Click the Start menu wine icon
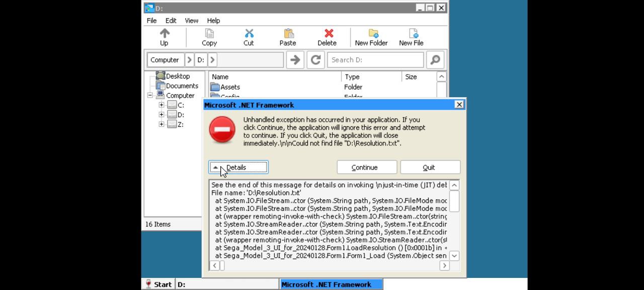This screenshot has height=290, width=644. click(148, 284)
